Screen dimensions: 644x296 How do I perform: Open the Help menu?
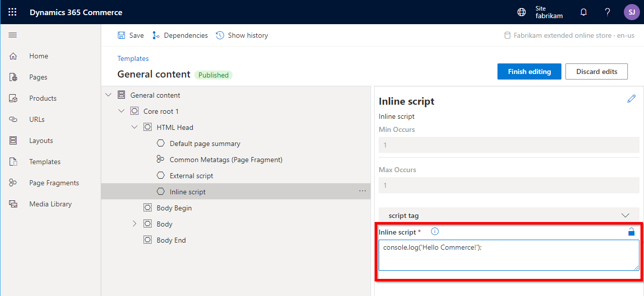(607, 12)
